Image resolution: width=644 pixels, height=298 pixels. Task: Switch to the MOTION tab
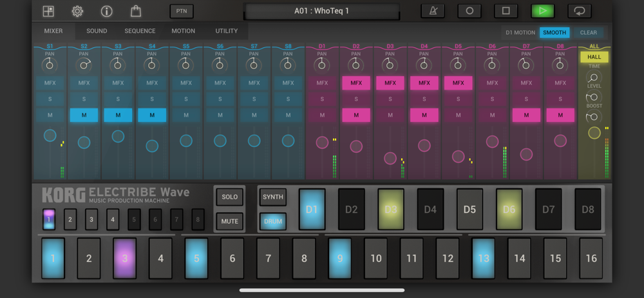[x=183, y=31]
